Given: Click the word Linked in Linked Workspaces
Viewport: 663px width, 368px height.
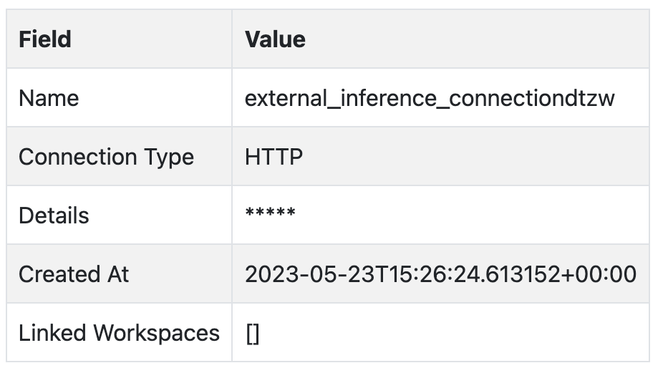Looking at the screenshot, I should click(x=52, y=332).
